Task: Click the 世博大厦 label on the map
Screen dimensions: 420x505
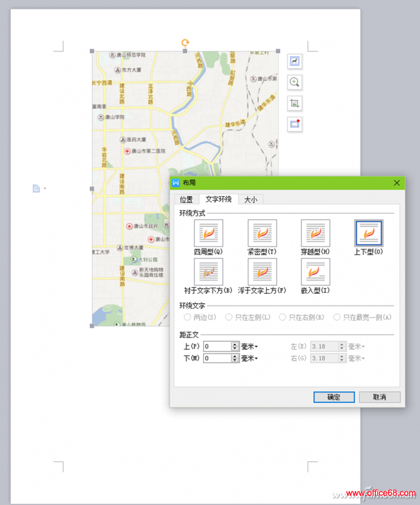Action: click(x=134, y=248)
